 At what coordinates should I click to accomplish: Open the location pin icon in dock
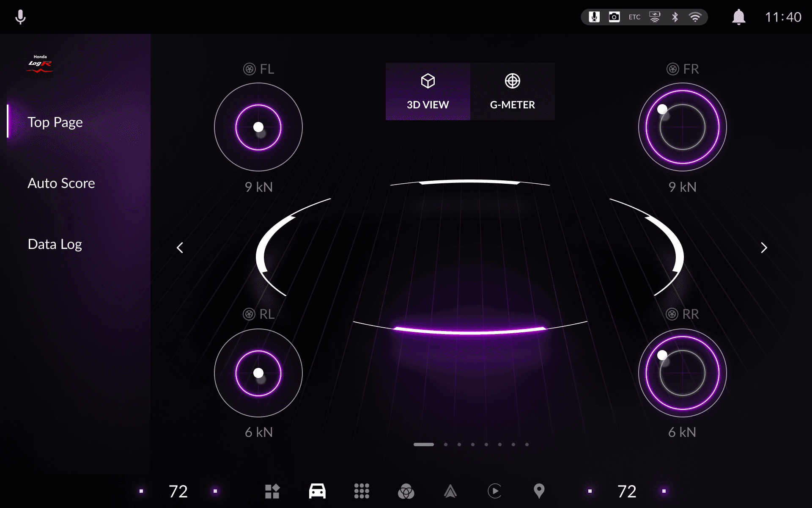click(x=539, y=491)
